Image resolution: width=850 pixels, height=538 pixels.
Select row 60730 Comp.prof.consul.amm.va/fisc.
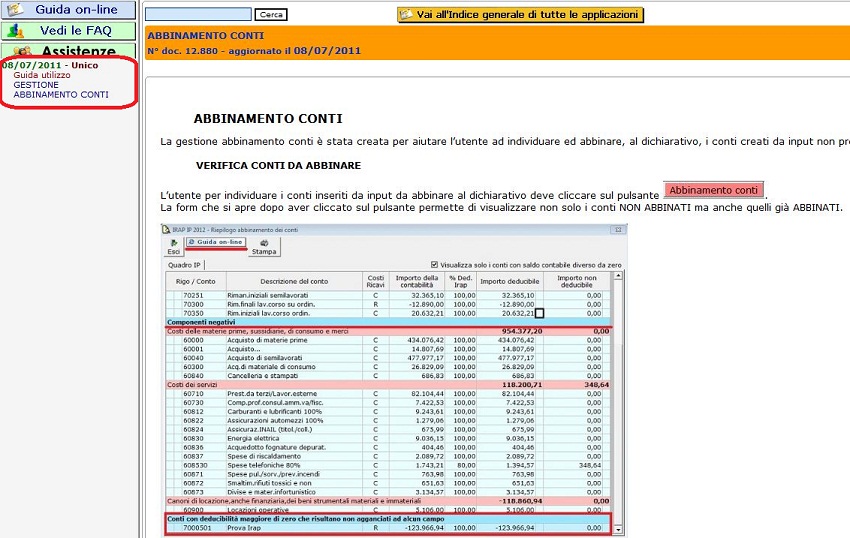point(388,402)
